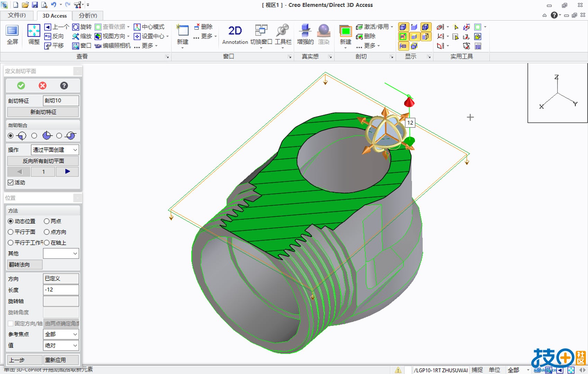
Task: Click the 重新应用 button
Action: click(61, 360)
